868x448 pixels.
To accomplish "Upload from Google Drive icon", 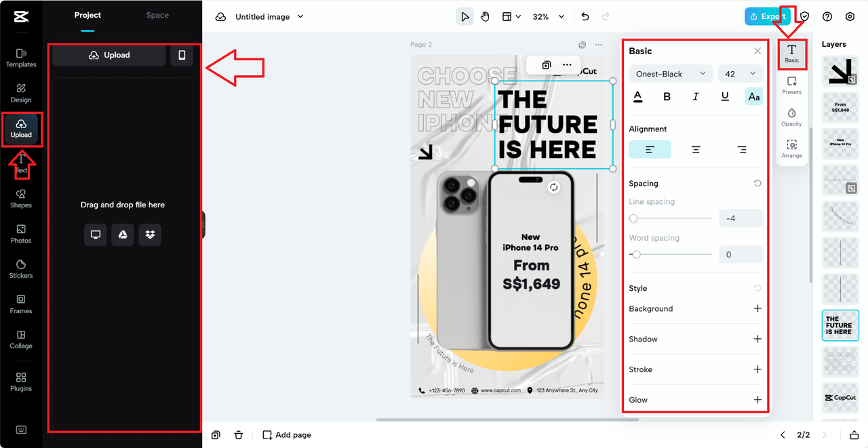I will pyautogui.click(x=123, y=235).
